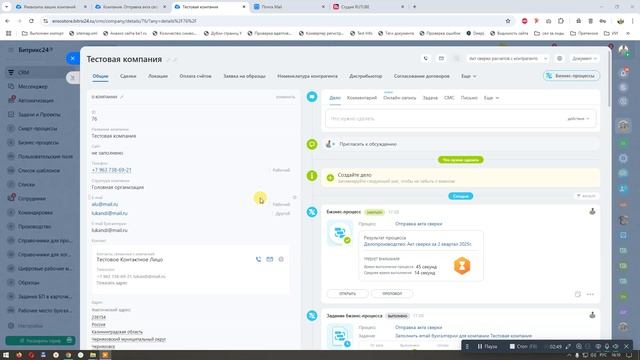This screenshot has width=640, height=360.
Task: Click the ОТКРЫТЬ button in the business process card
Action: point(347,293)
